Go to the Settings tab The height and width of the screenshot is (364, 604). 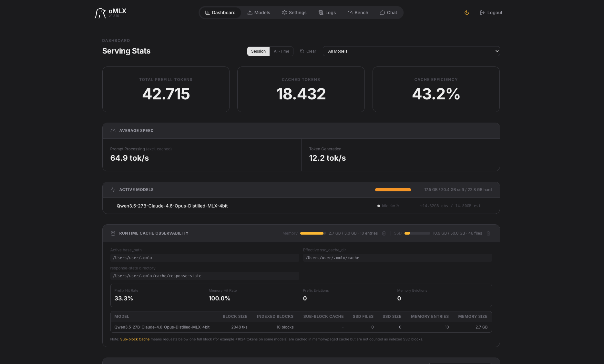pos(294,13)
